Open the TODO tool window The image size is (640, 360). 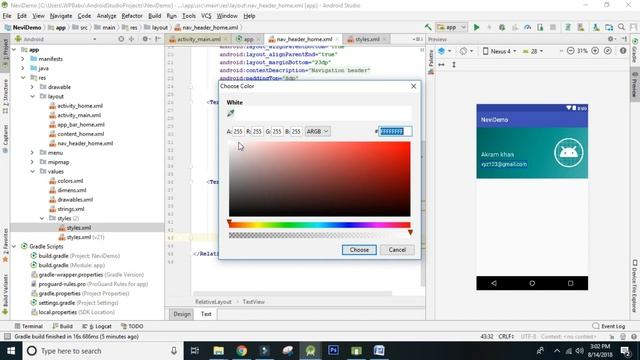(x=132, y=326)
